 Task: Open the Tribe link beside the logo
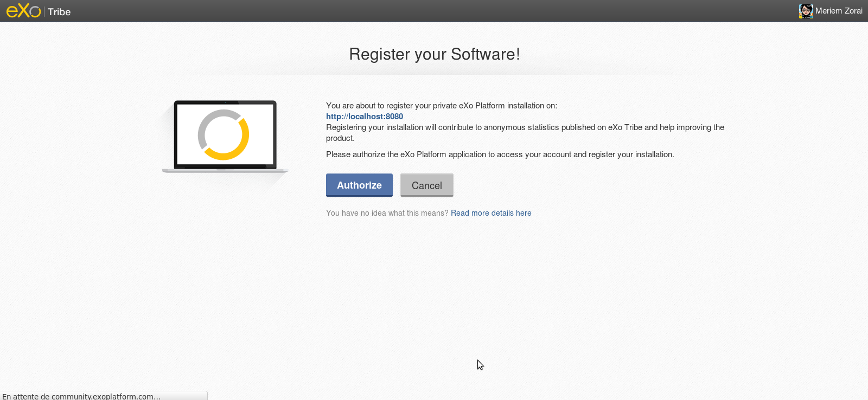pos(59,12)
